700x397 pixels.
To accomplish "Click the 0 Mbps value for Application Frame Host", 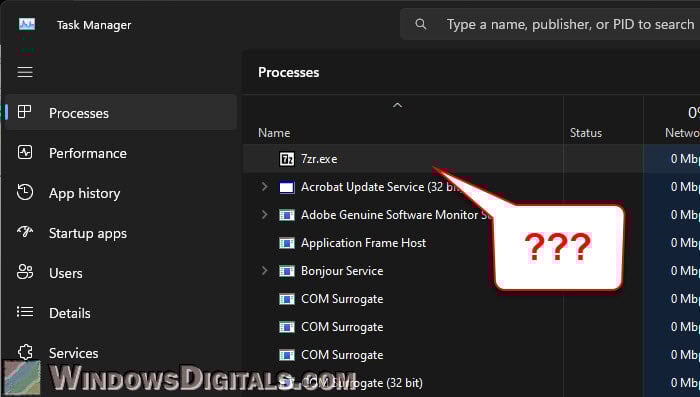I will tap(685, 243).
